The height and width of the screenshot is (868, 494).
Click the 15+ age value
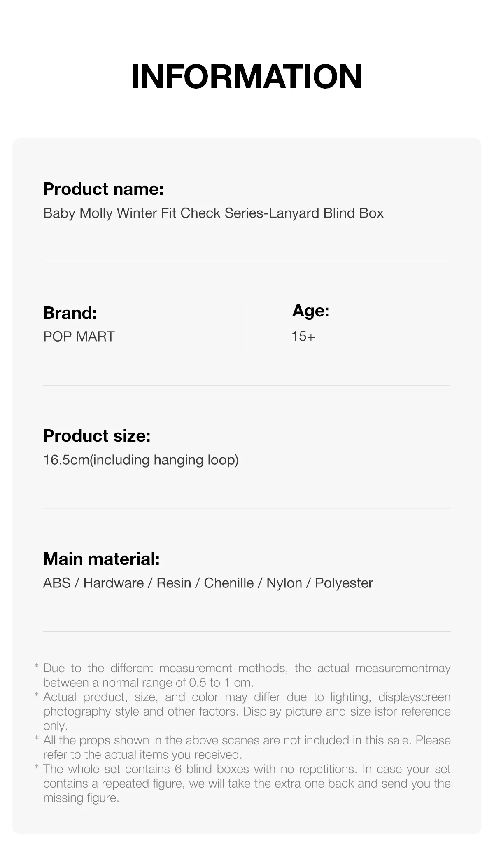tap(303, 337)
